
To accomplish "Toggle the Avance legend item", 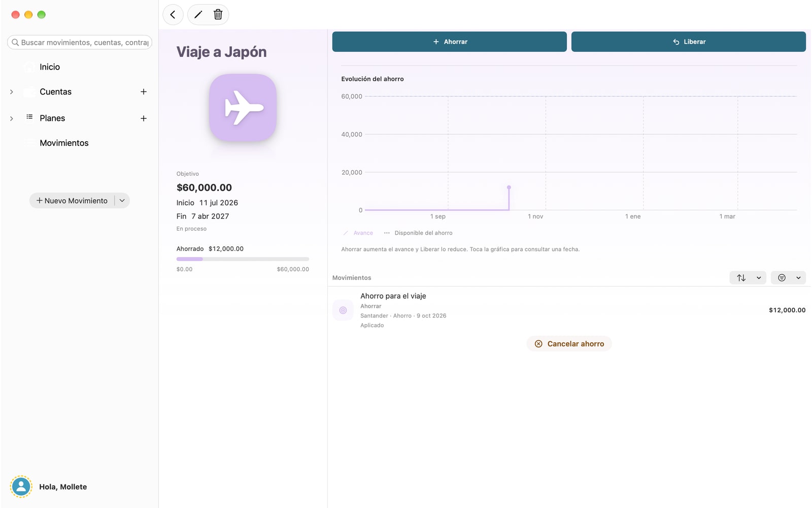I will click(358, 233).
